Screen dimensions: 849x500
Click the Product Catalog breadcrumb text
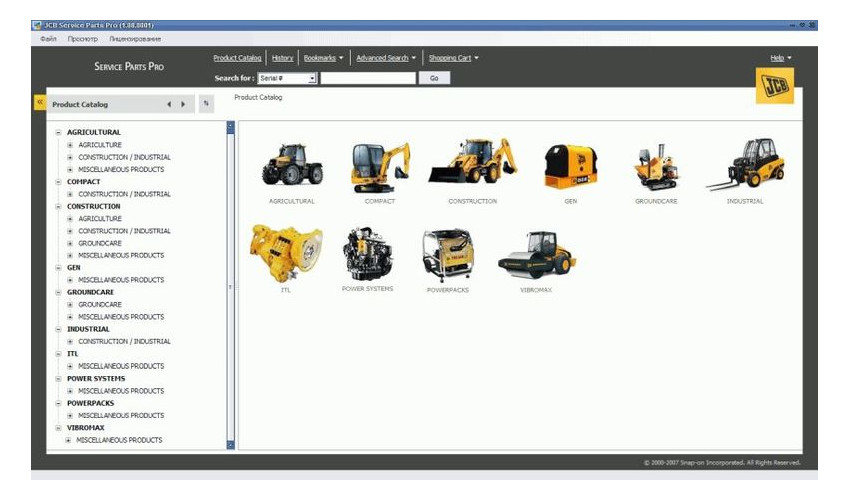[x=258, y=98]
